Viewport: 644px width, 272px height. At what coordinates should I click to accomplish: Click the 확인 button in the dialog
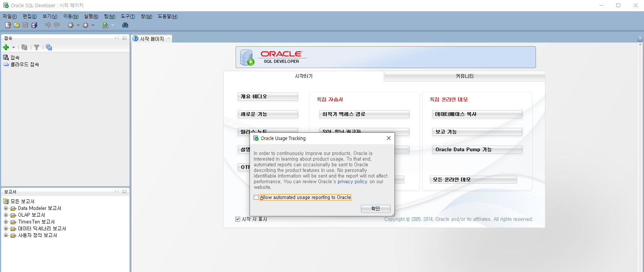(376, 208)
